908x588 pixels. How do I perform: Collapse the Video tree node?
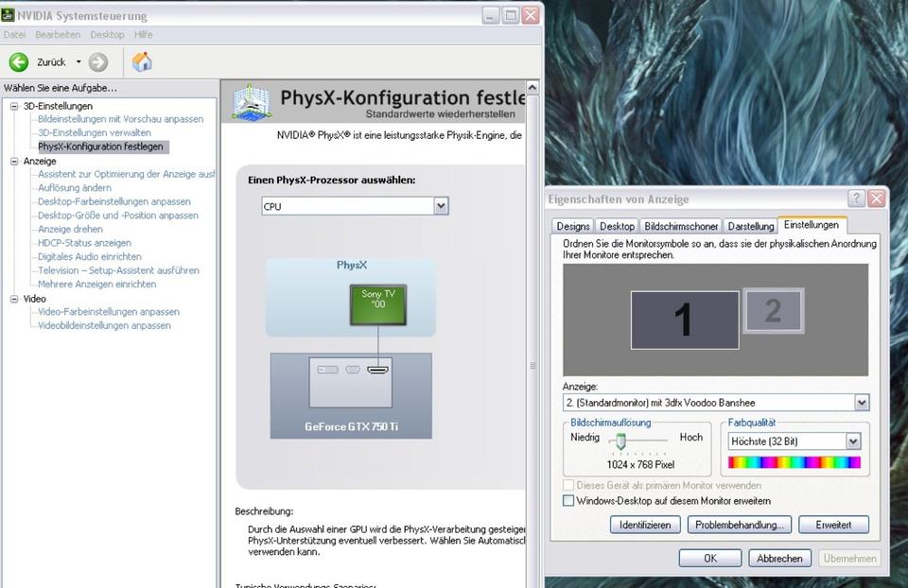(x=14, y=299)
